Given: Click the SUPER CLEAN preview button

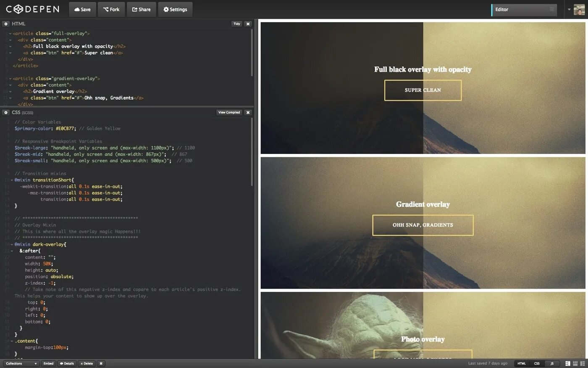Looking at the screenshot, I should 423,90.
